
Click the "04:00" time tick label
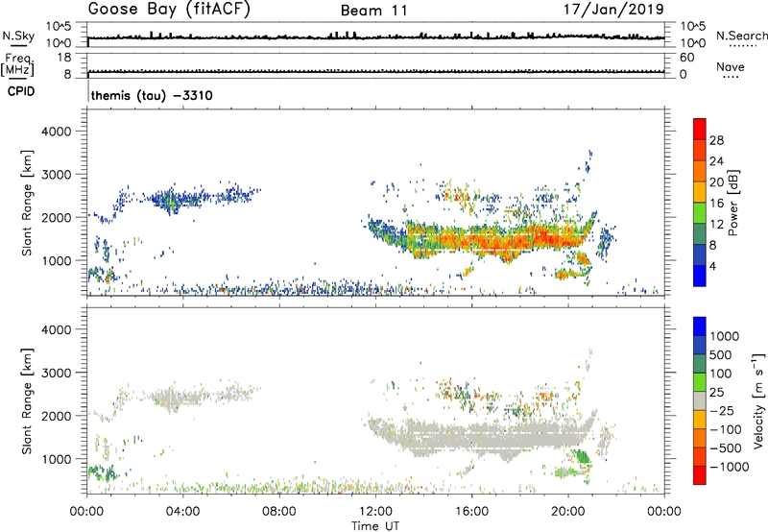(x=182, y=512)
